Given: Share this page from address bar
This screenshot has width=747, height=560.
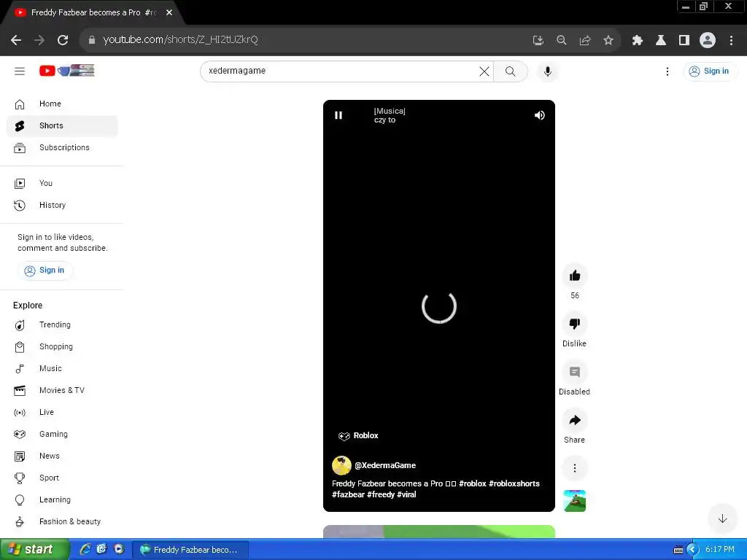Looking at the screenshot, I should click(x=585, y=41).
